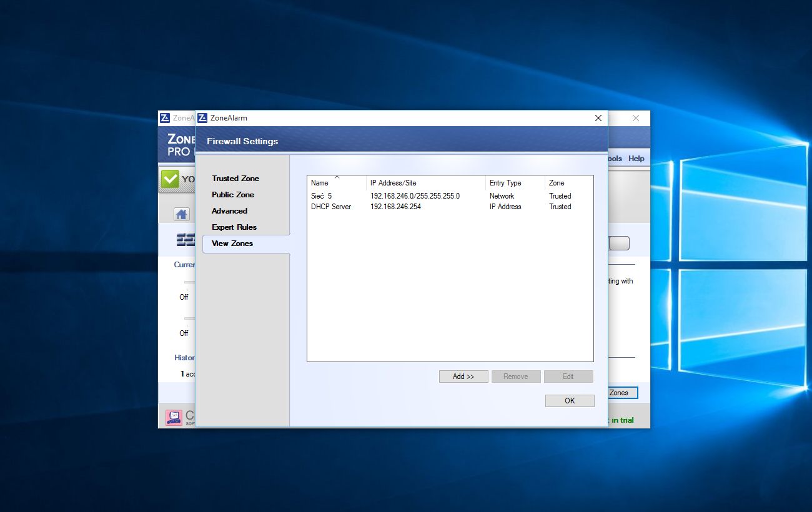The image size is (812, 512).
Task: Click the 'in trial' status text
Action: (623, 420)
